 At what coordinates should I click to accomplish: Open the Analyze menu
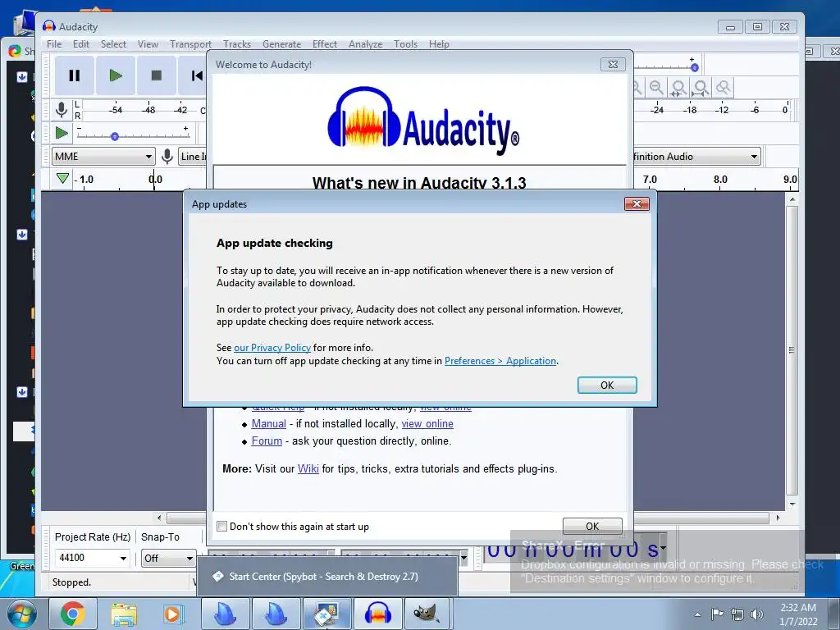[365, 44]
